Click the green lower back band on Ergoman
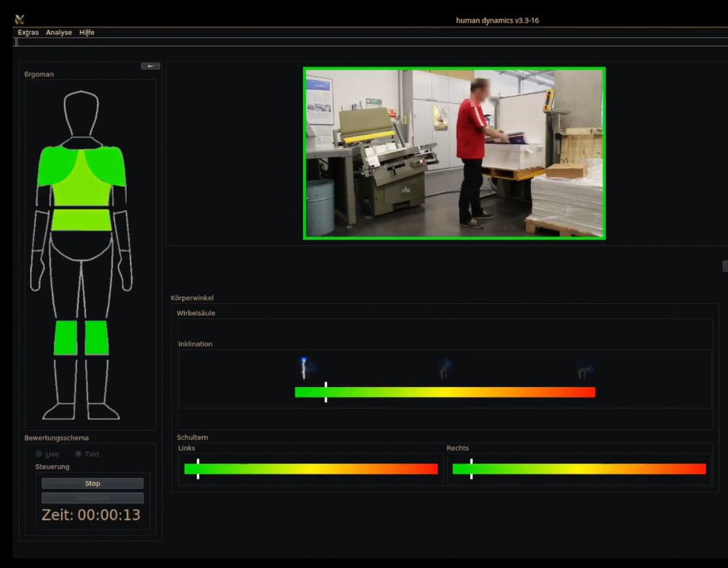 [81, 219]
